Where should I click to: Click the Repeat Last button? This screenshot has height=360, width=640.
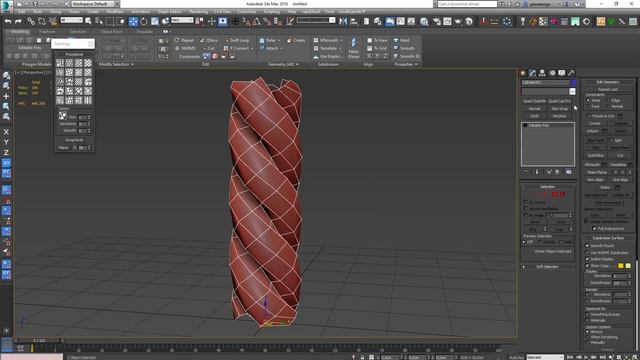click(608, 89)
